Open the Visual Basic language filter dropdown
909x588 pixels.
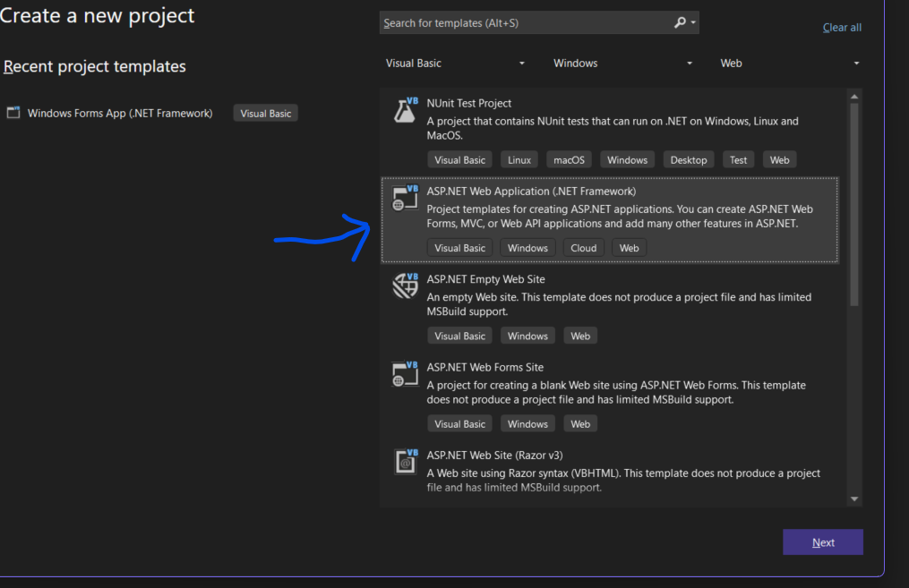(455, 64)
